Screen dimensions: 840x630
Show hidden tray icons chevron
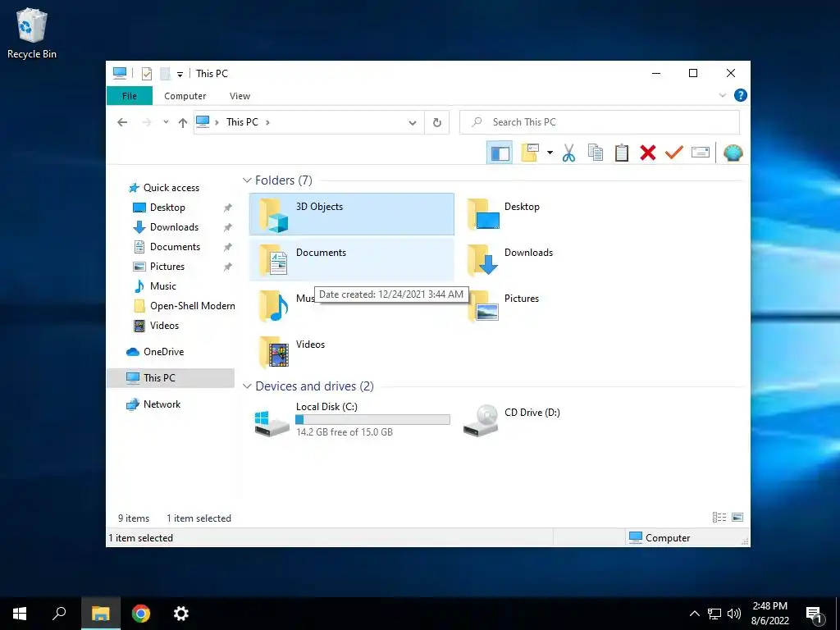pos(694,614)
